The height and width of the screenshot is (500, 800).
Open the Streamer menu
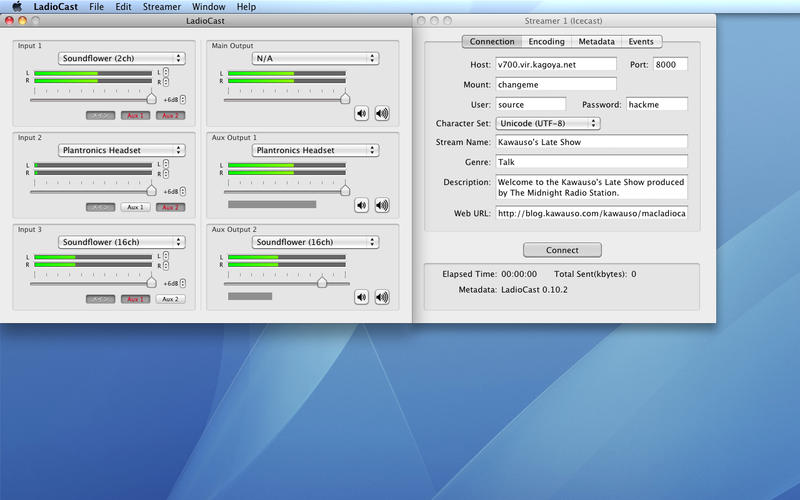click(x=161, y=7)
